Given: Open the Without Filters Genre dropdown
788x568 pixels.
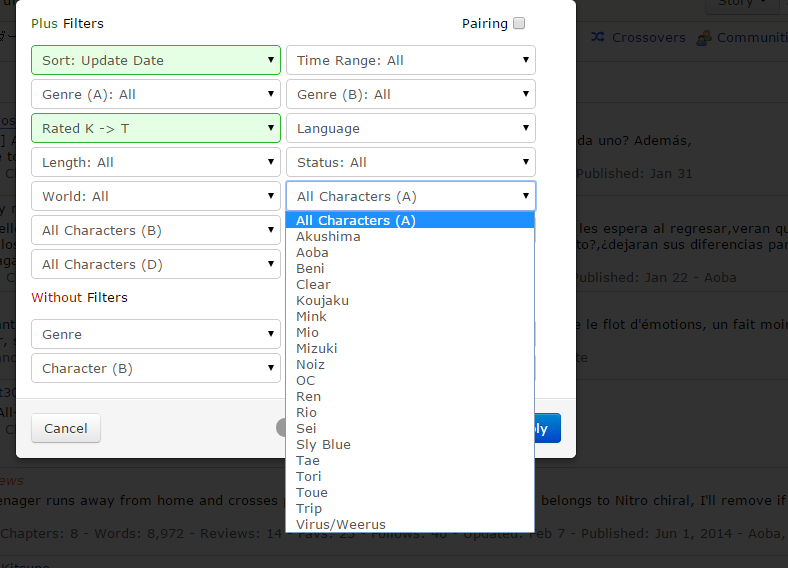Looking at the screenshot, I should click(156, 334).
